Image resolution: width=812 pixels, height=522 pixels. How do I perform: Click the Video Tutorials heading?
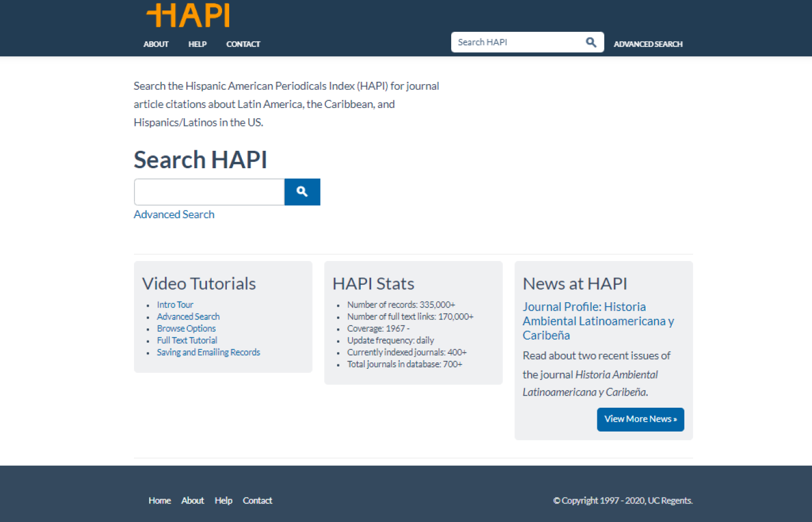pyautogui.click(x=199, y=284)
